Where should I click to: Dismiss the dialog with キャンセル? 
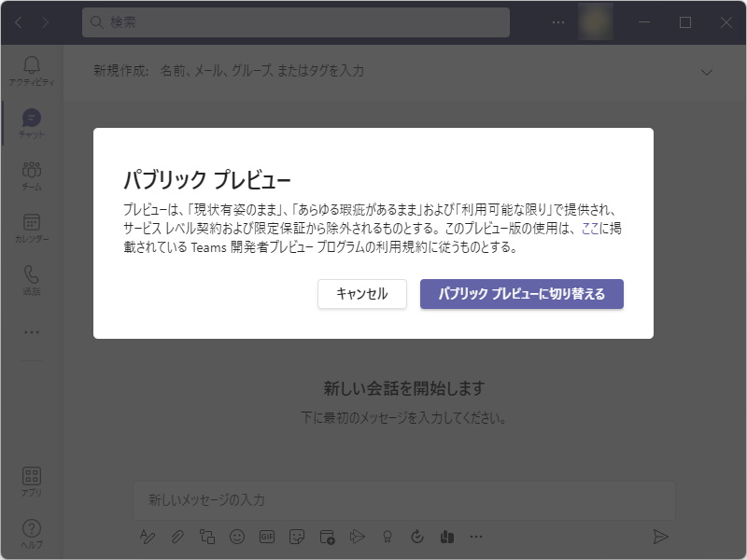coord(360,294)
